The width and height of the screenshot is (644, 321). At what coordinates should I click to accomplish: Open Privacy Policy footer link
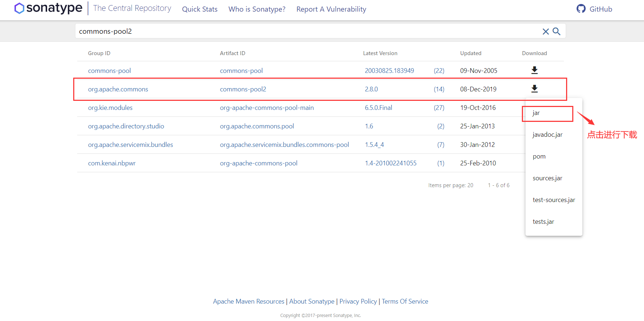point(358,301)
